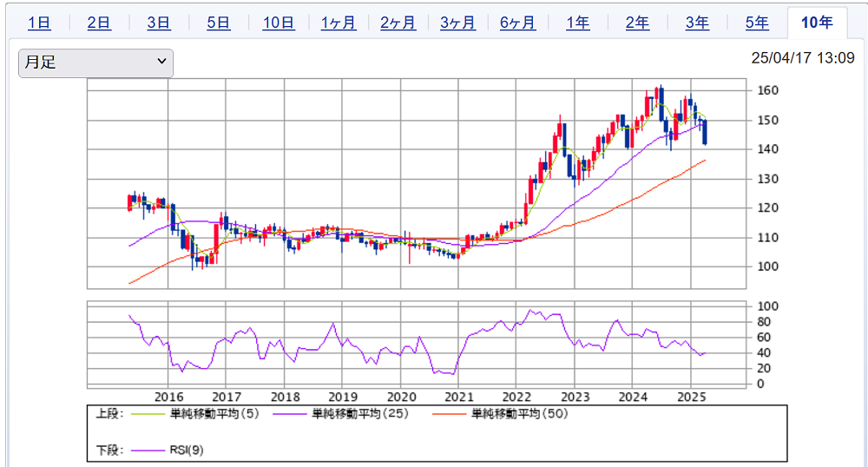Select the 2日 period tab

[99, 23]
